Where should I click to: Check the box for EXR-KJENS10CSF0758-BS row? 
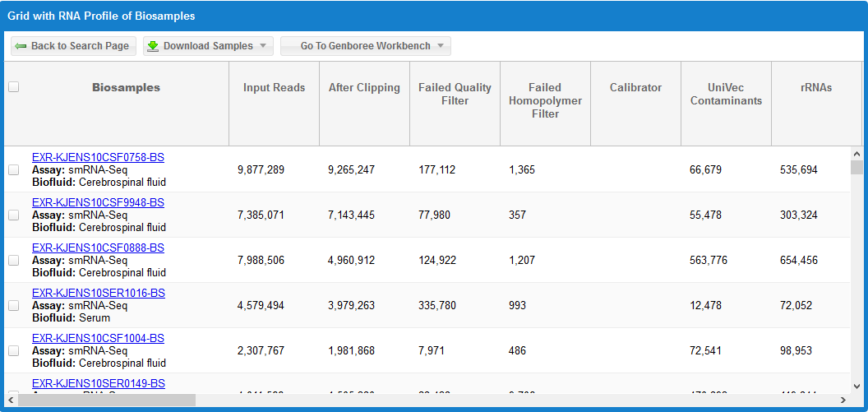pyautogui.click(x=13, y=169)
